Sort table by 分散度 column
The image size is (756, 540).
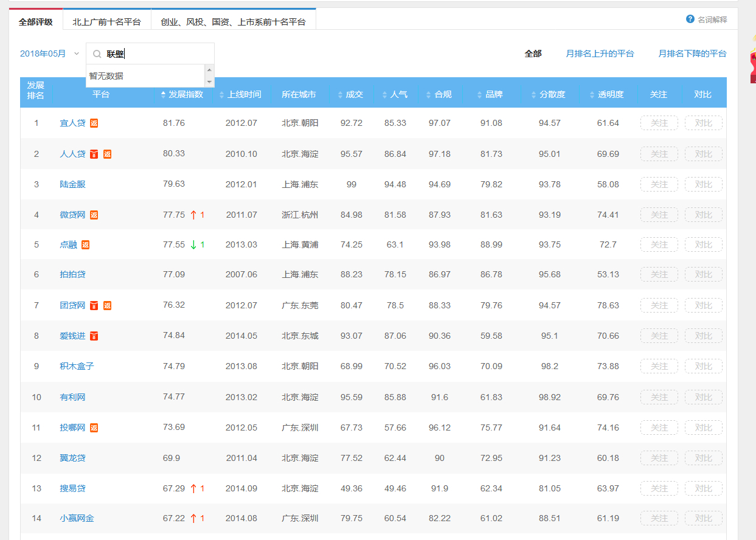pos(549,95)
